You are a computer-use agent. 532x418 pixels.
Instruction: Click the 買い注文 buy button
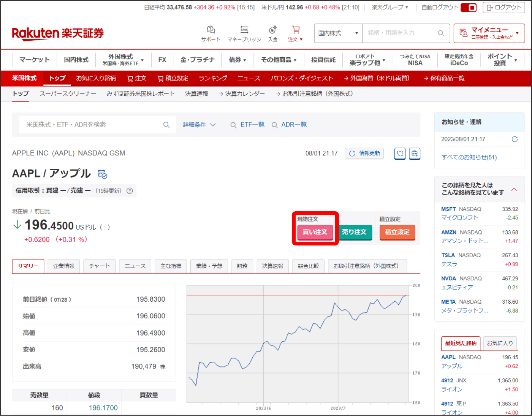[315, 232]
